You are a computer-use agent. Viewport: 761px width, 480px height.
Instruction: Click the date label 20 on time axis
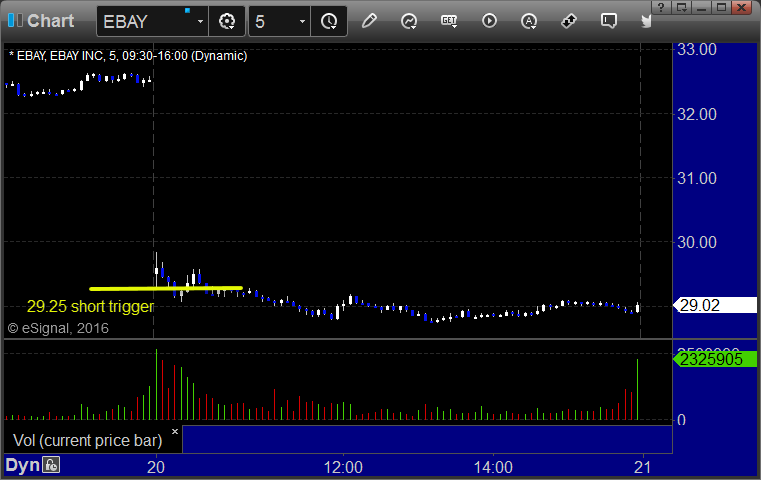click(156, 467)
